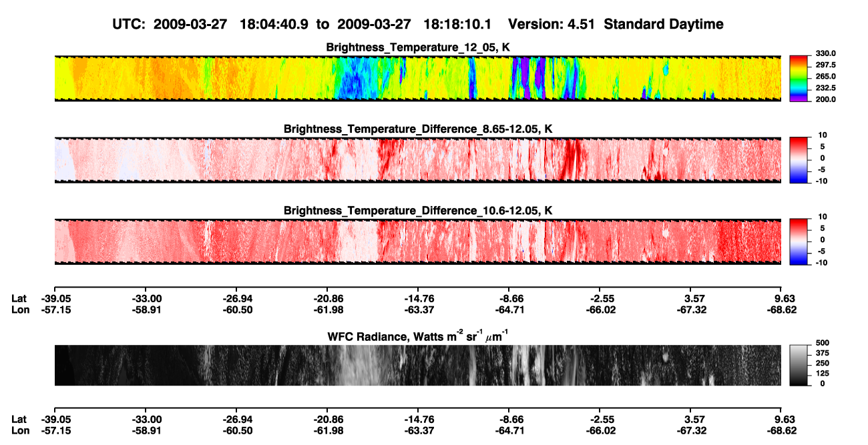Click the 250 tick label on the grayscale color bar
Screen dimensions: 868x445
pyautogui.click(x=822, y=364)
